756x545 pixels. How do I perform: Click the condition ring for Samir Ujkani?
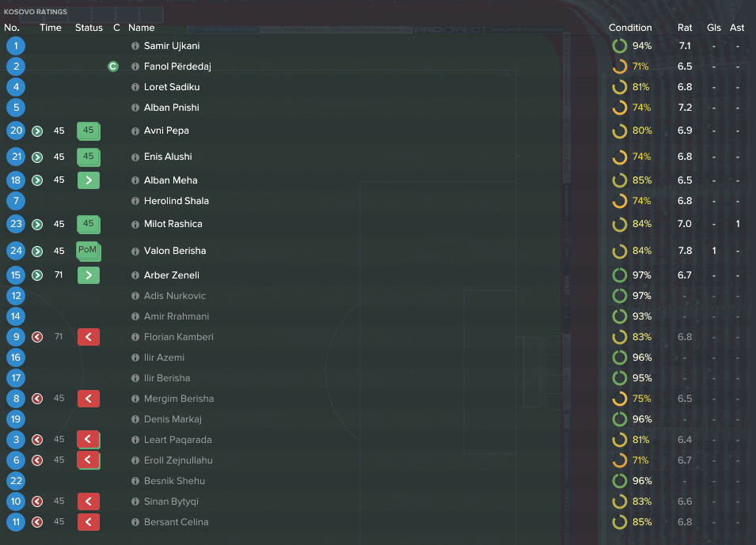(x=620, y=46)
